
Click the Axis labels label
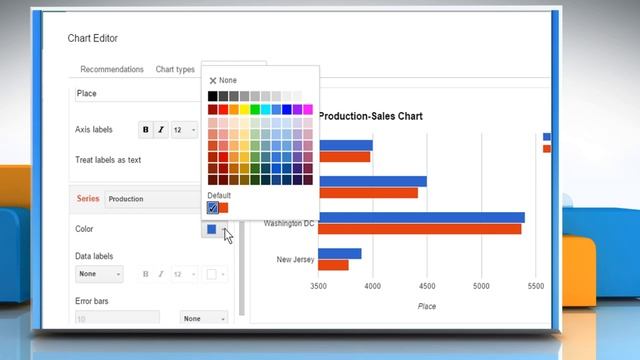[94, 130]
